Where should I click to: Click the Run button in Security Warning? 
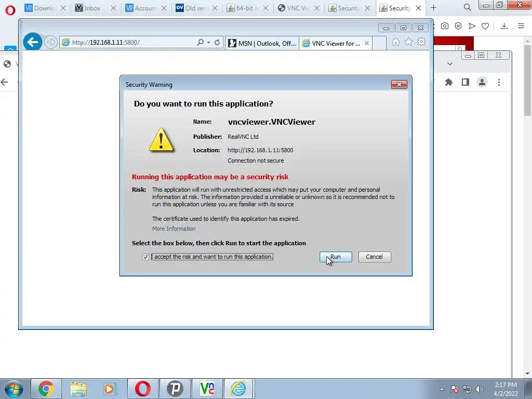pos(336,257)
